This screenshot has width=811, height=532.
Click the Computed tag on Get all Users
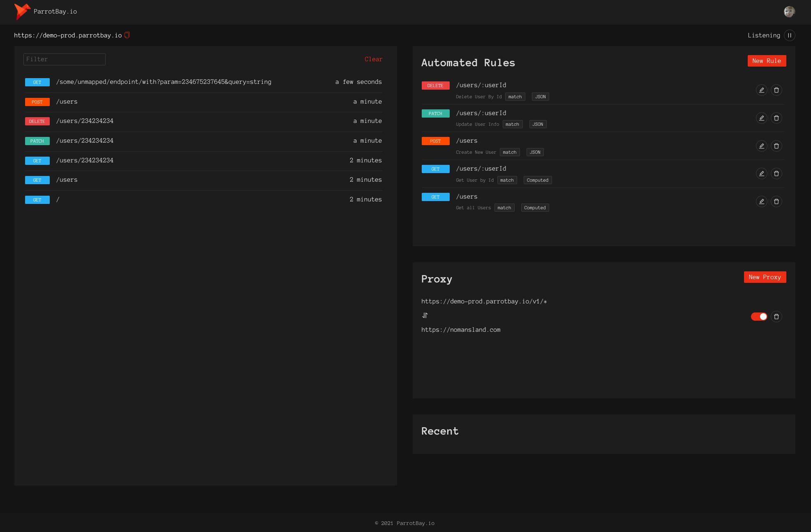[535, 208]
